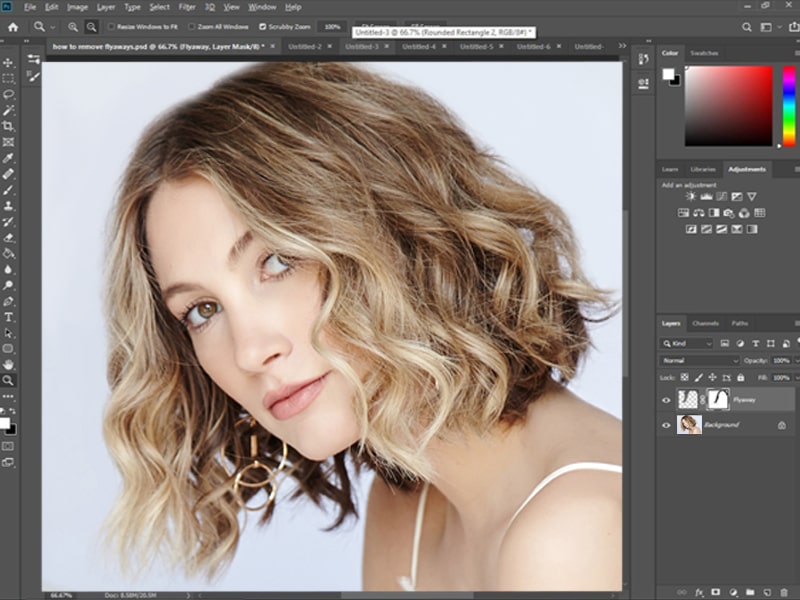Choose the Eyedropper tool

[x=8, y=158]
